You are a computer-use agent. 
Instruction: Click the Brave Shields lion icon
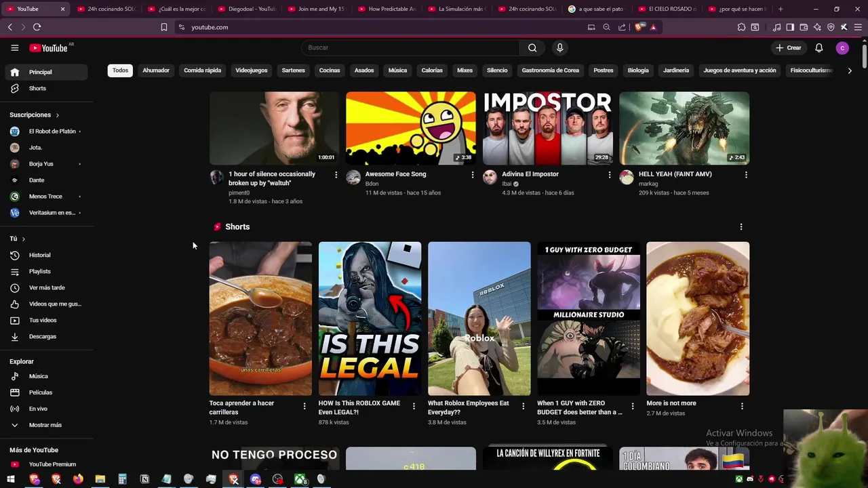tap(638, 27)
